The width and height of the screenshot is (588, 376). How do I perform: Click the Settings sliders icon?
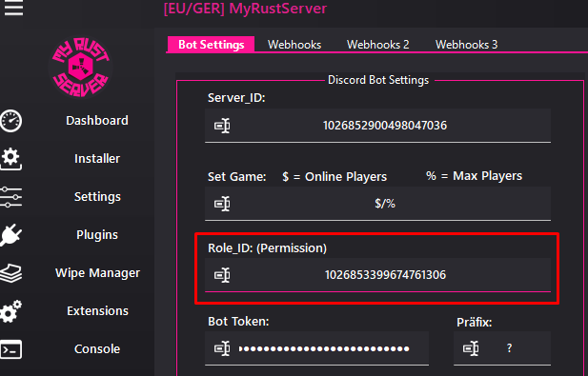(10, 197)
